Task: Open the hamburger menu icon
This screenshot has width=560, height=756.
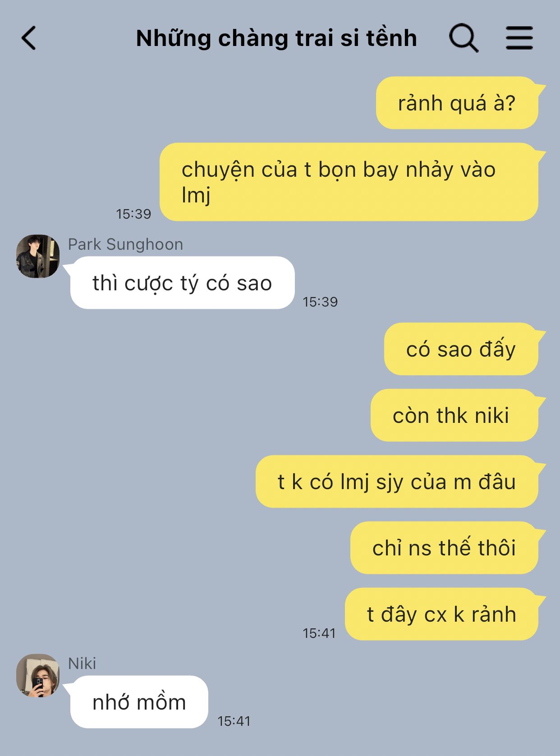Action: point(519,38)
